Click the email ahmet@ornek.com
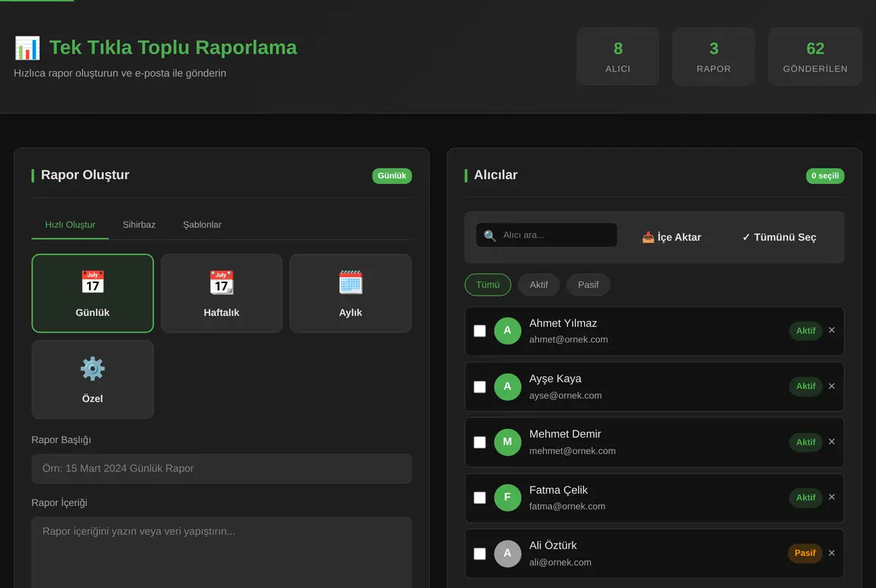This screenshot has height=588, width=876. (569, 339)
